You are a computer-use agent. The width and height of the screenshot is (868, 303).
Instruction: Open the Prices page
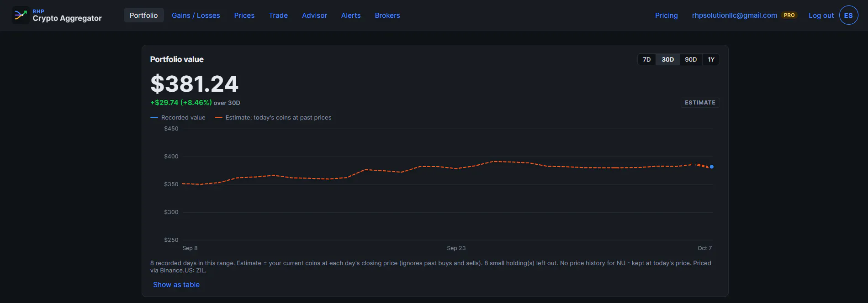click(244, 15)
